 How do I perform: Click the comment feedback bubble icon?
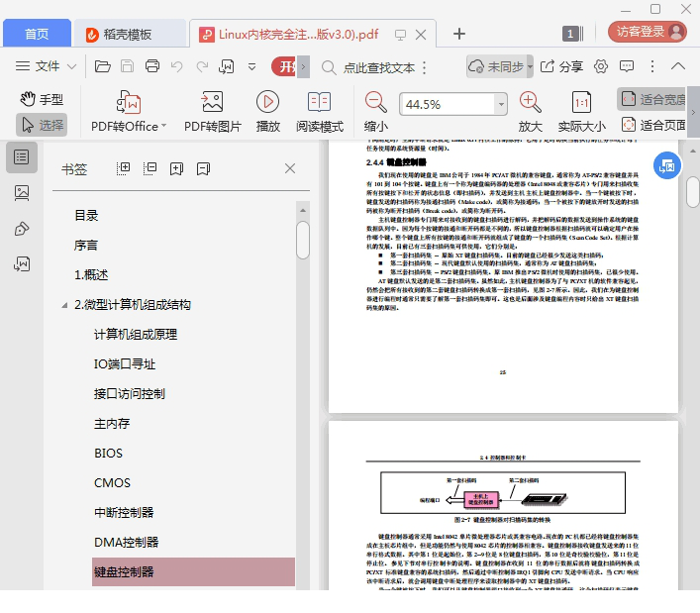point(627,66)
